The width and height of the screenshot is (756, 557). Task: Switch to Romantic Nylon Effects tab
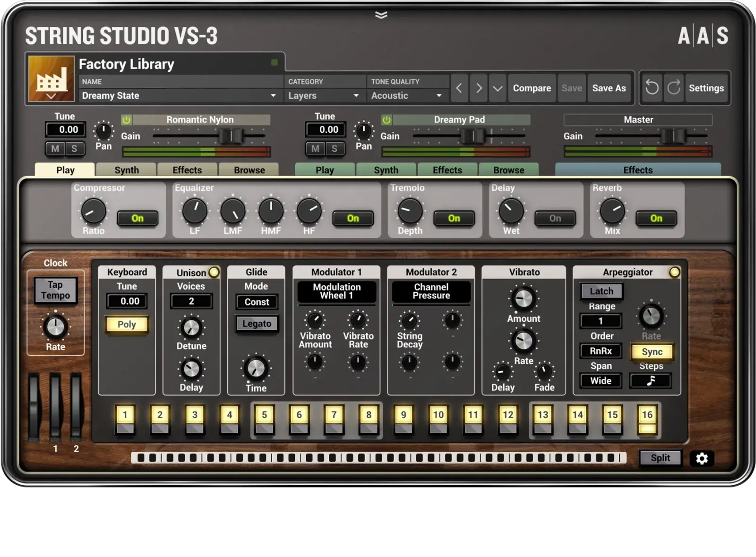point(187,170)
